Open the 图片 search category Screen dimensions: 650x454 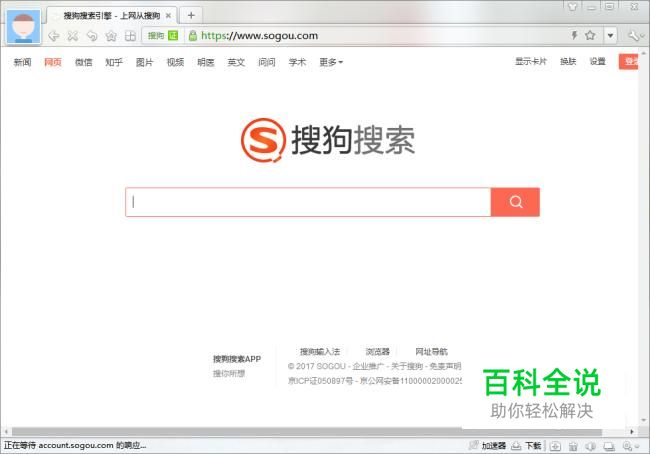coord(144,62)
